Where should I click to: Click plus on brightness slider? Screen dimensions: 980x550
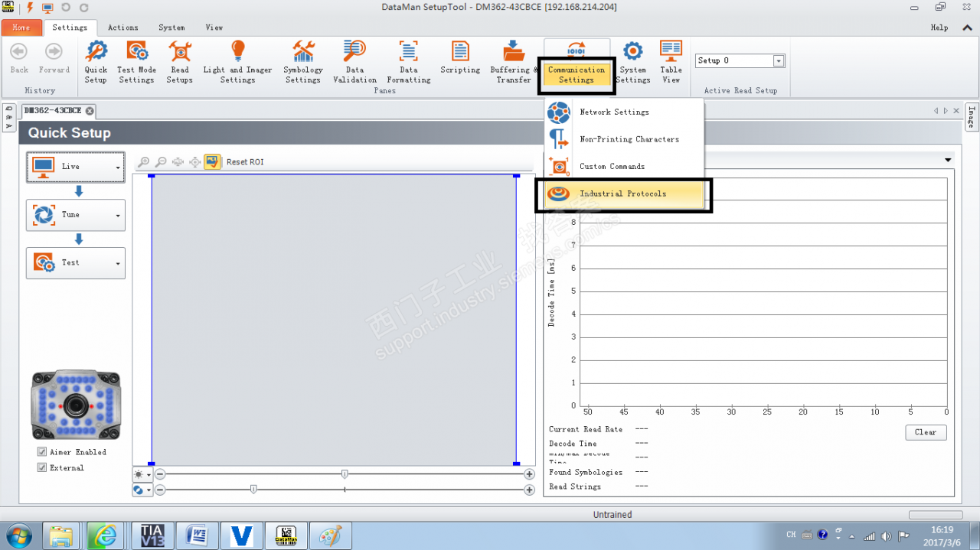click(x=529, y=474)
